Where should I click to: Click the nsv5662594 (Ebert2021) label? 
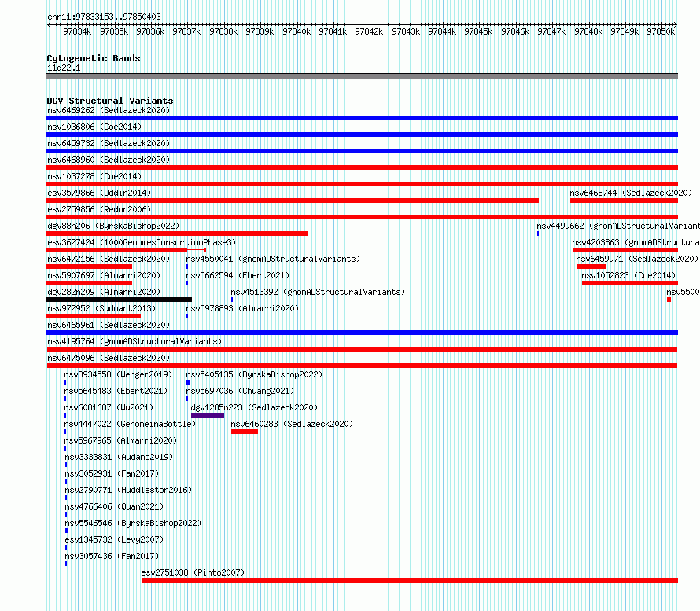pos(238,275)
